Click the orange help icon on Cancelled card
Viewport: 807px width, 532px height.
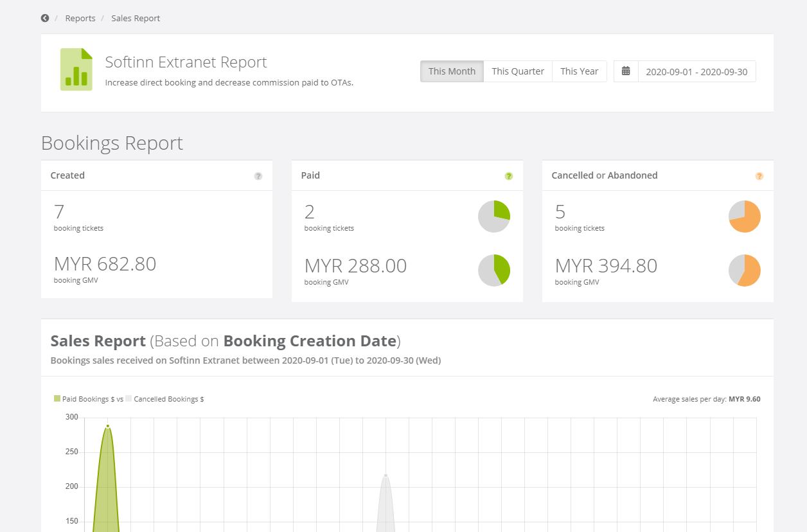click(759, 176)
